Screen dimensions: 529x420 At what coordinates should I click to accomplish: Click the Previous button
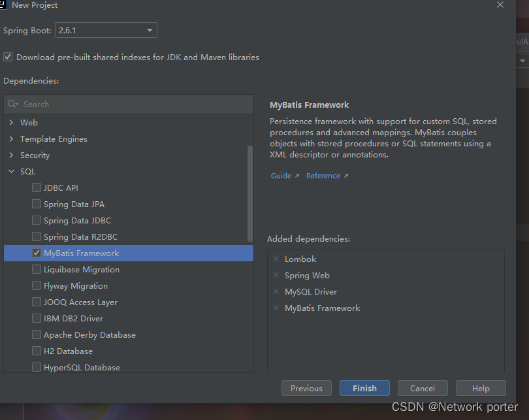(306, 388)
